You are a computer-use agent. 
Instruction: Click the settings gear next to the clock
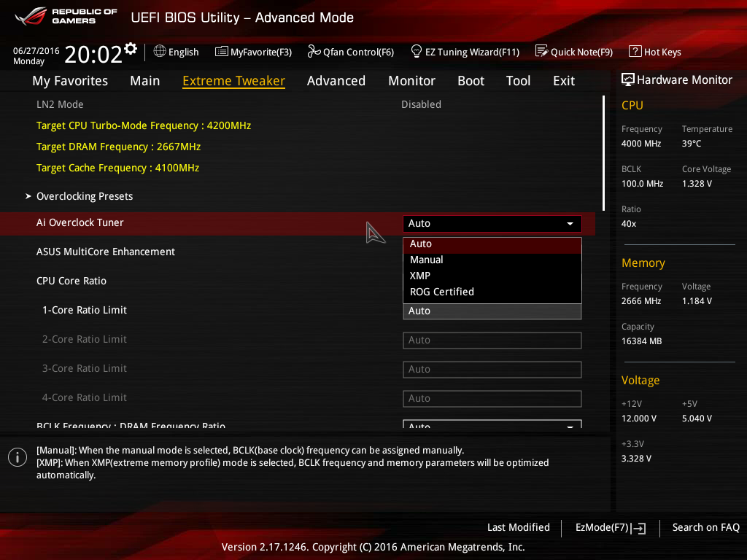[131, 49]
